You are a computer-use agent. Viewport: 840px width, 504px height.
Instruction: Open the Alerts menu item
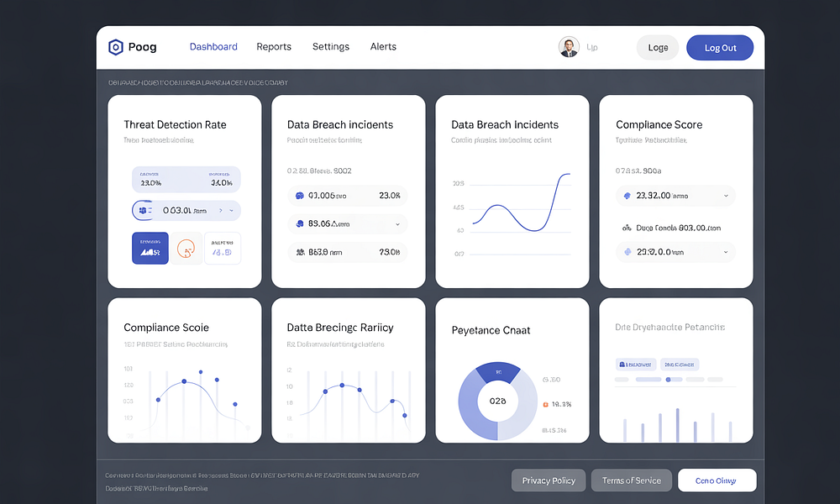click(383, 47)
